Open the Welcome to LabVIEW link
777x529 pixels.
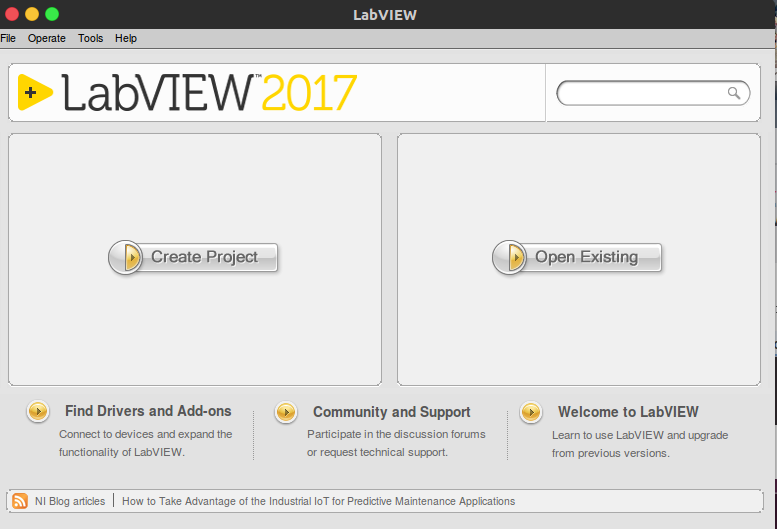click(x=628, y=412)
